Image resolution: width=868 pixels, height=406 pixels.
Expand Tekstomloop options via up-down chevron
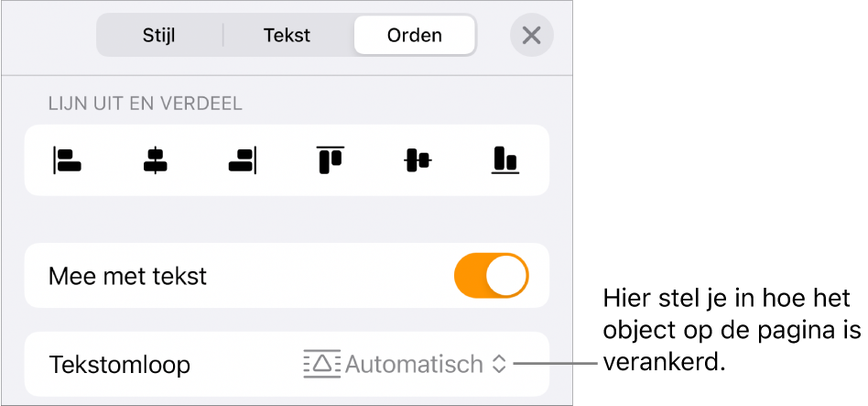(x=499, y=364)
